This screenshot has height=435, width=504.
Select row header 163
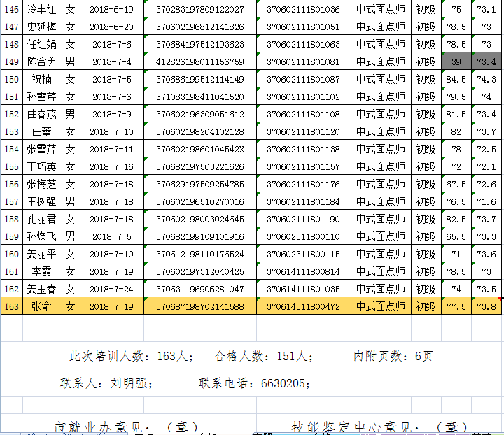11,306
